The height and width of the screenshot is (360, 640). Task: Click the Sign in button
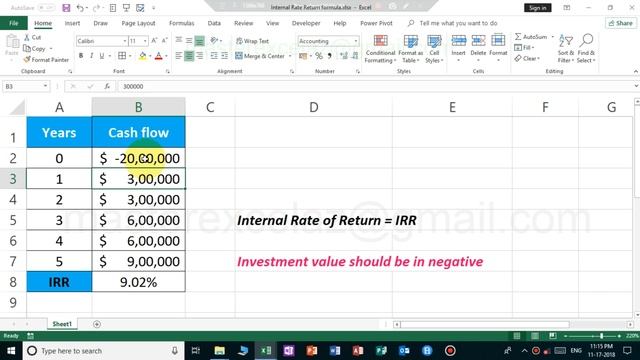[538, 8]
